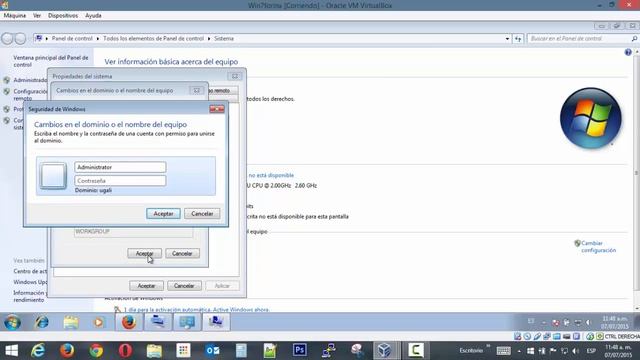Open Windows Media Player on guest taskbar
This screenshot has width=640, height=360.
click(x=98, y=322)
